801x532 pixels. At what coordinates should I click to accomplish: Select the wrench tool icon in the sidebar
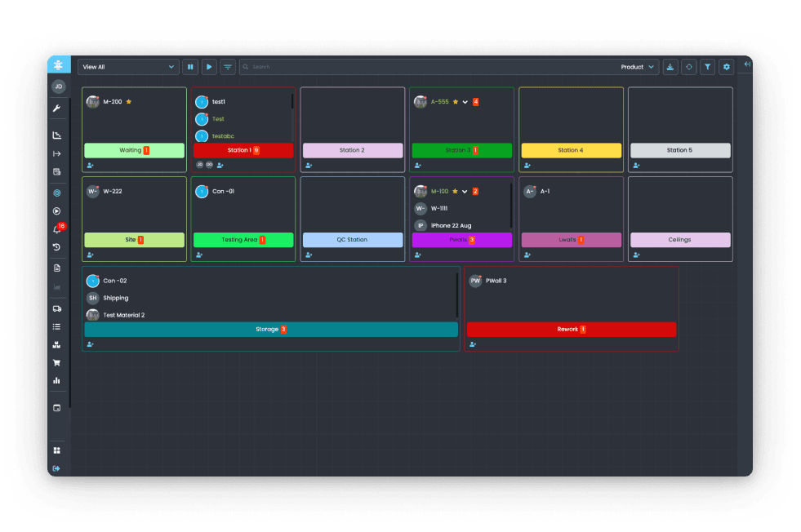tap(57, 109)
